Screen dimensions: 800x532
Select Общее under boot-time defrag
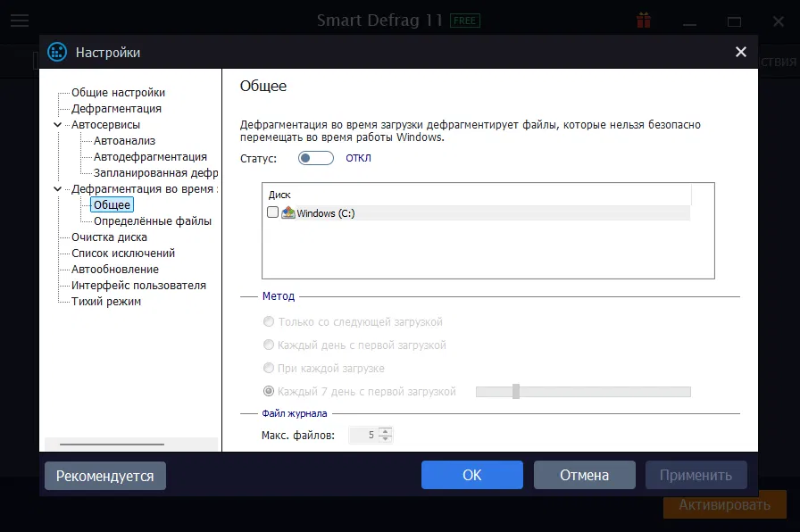(112, 205)
